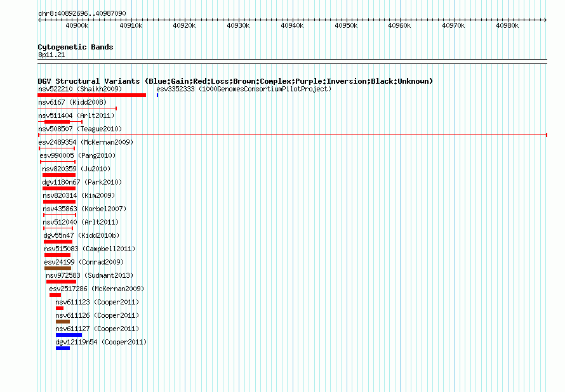Click the 40920k ruler tick label
This screenshot has width=565, height=392.
185,25
